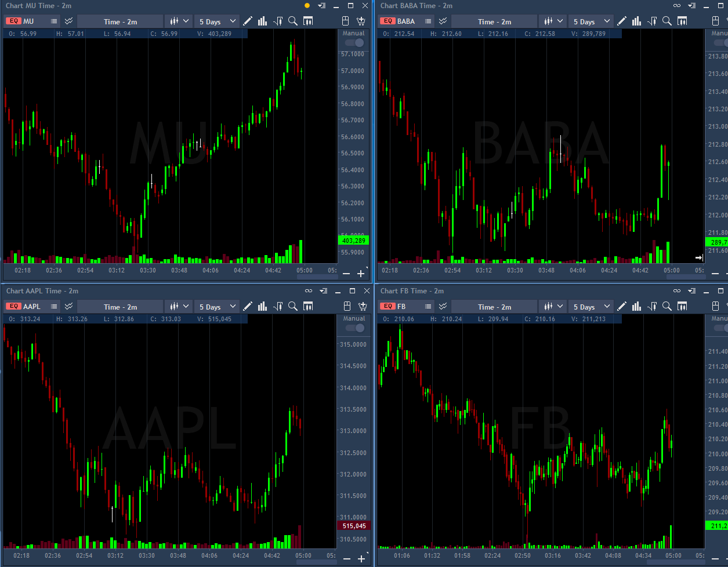Click the square-root formula icon in MU toolbar

(x=278, y=21)
